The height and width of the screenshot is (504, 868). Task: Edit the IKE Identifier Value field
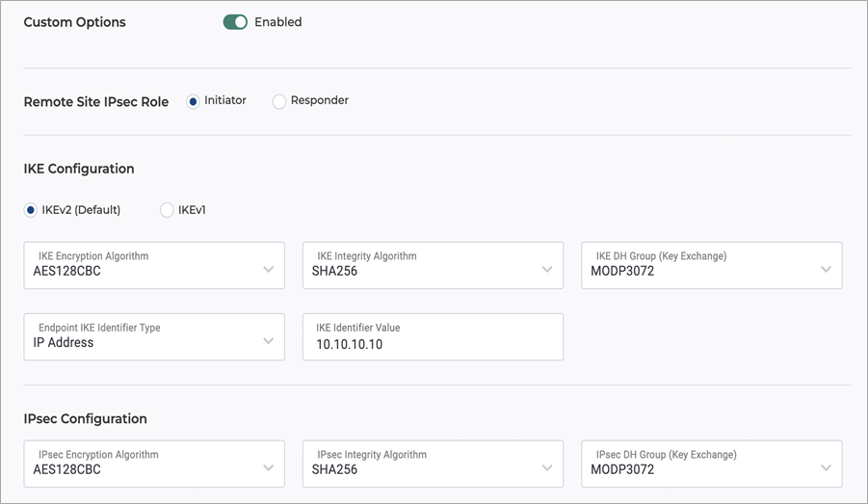[x=433, y=336]
